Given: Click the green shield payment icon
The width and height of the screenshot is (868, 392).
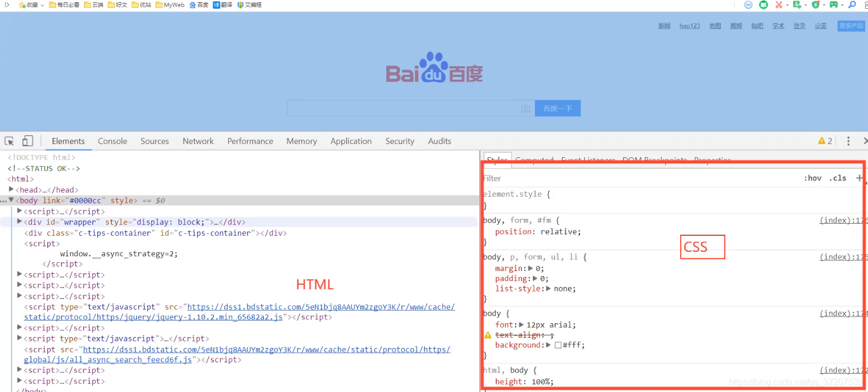Looking at the screenshot, I should (x=816, y=4).
